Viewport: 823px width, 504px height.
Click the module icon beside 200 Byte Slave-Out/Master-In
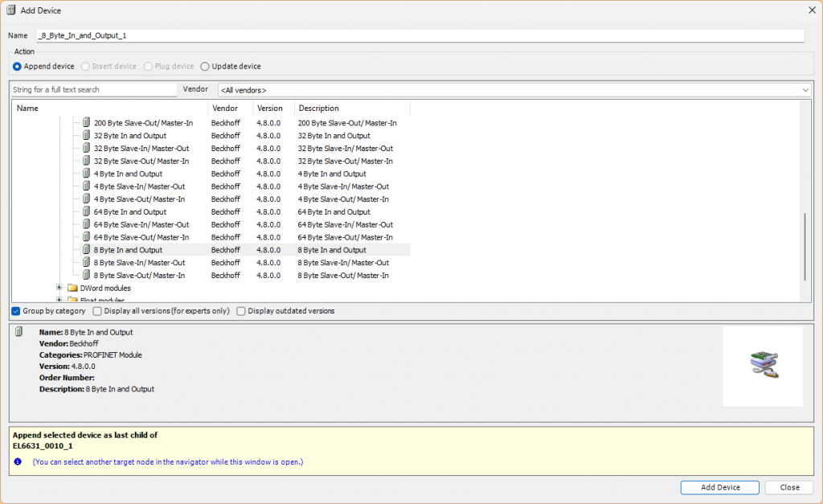pyautogui.click(x=87, y=123)
